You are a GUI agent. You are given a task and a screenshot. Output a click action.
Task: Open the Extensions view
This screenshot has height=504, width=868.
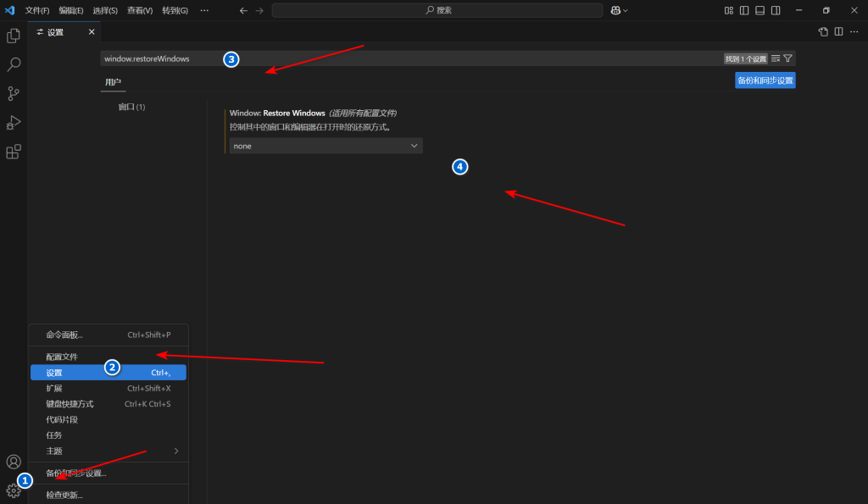(14, 152)
